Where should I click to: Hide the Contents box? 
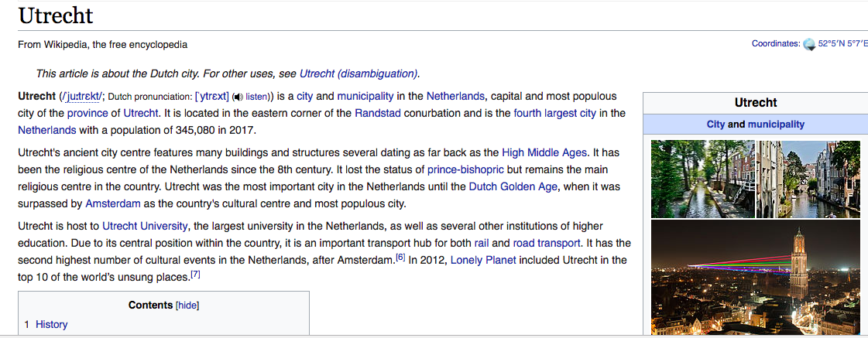coord(187,306)
